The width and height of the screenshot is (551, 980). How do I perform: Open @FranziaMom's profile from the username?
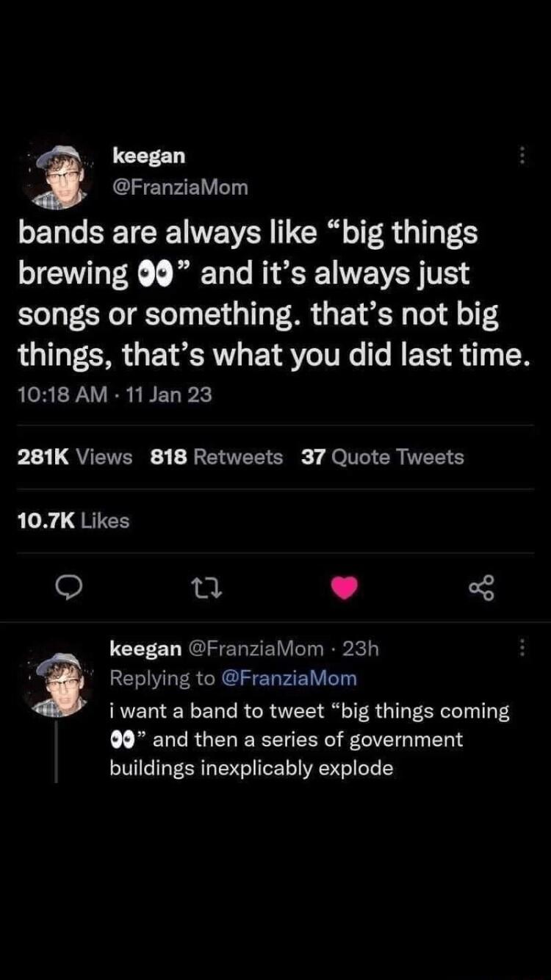pos(180,188)
